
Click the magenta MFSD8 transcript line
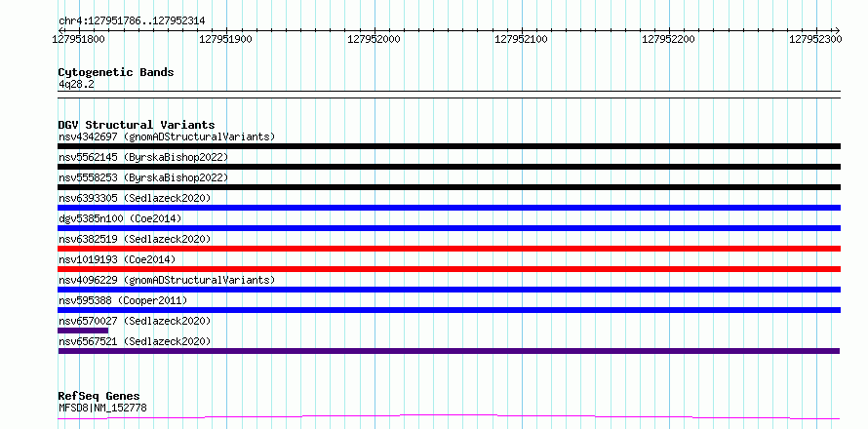tap(449, 417)
